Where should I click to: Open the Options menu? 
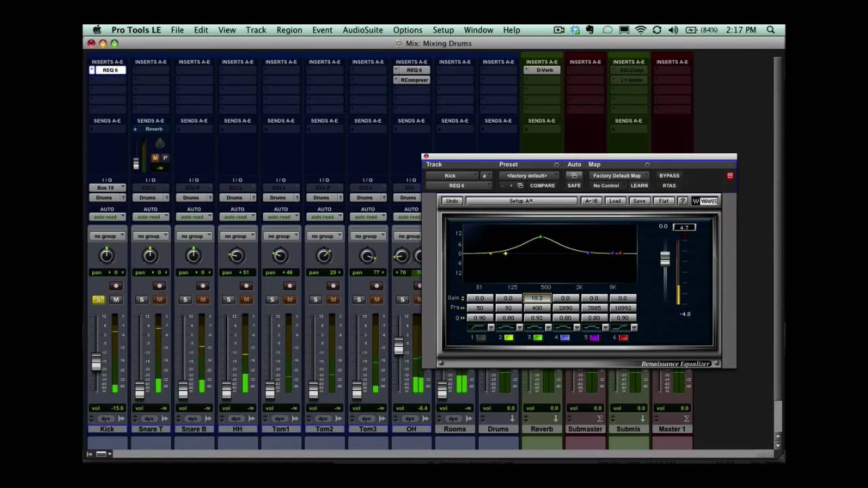[408, 30]
